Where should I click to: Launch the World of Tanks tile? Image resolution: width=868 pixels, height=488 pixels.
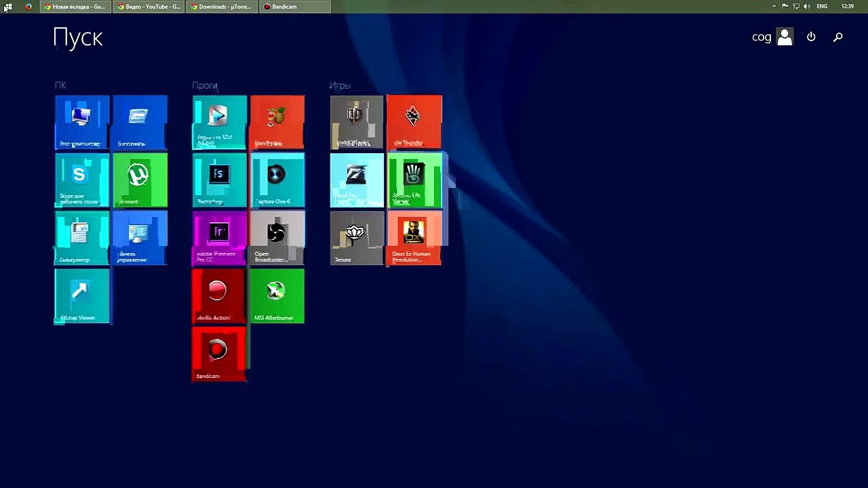pyautogui.click(x=357, y=122)
